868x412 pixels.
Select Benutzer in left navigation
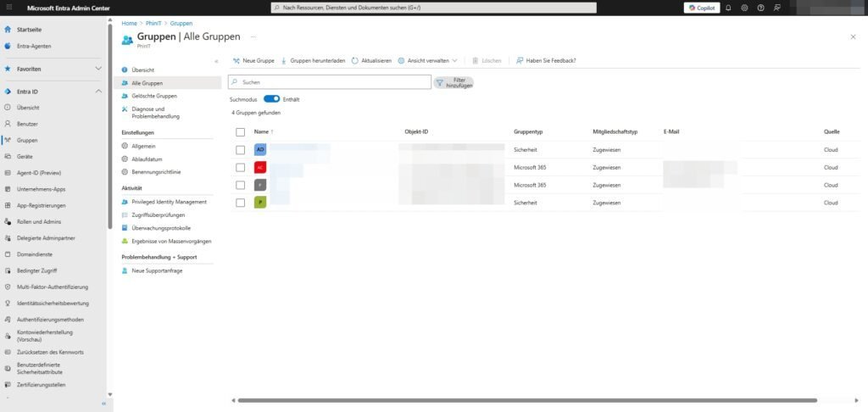(28, 124)
